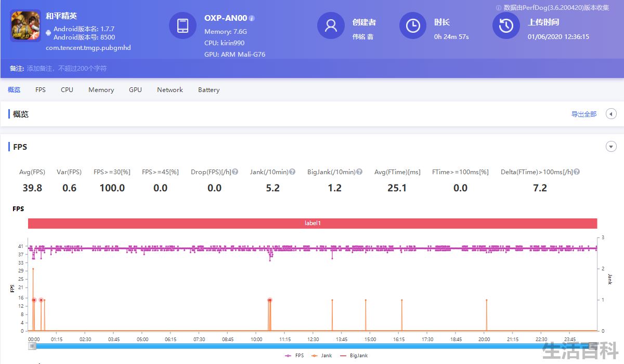The height and width of the screenshot is (364, 624).
Task: Open the FPS tab
Action: click(x=41, y=90)
